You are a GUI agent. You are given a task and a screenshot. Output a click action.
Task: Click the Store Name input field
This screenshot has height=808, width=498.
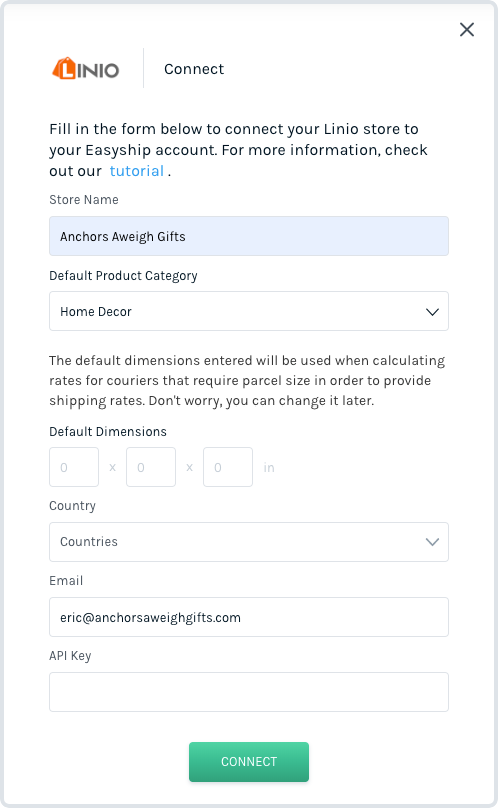pyautogui.click(x=248, y=236)
